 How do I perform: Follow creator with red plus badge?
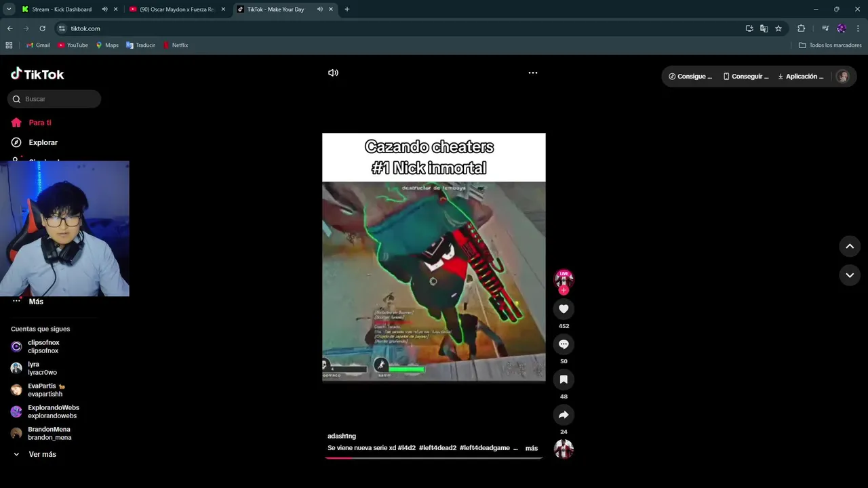pyautogui.click(x=564, y=290)
